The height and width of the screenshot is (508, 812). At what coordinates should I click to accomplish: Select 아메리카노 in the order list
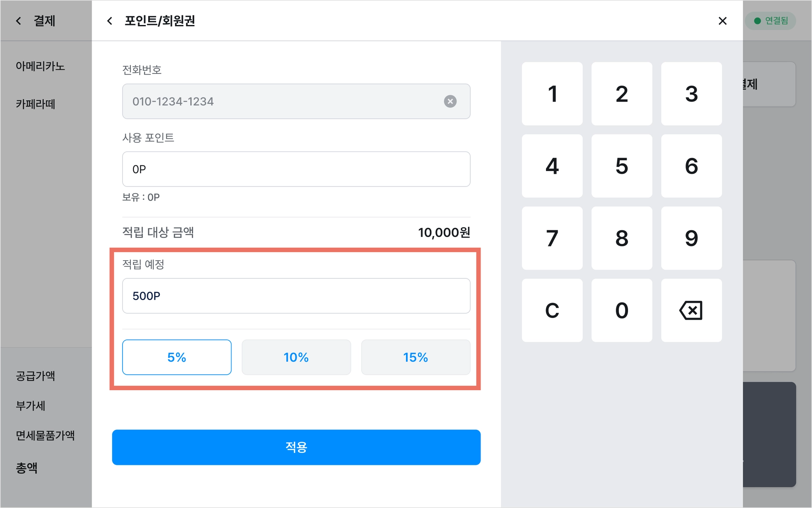point(40,66)
